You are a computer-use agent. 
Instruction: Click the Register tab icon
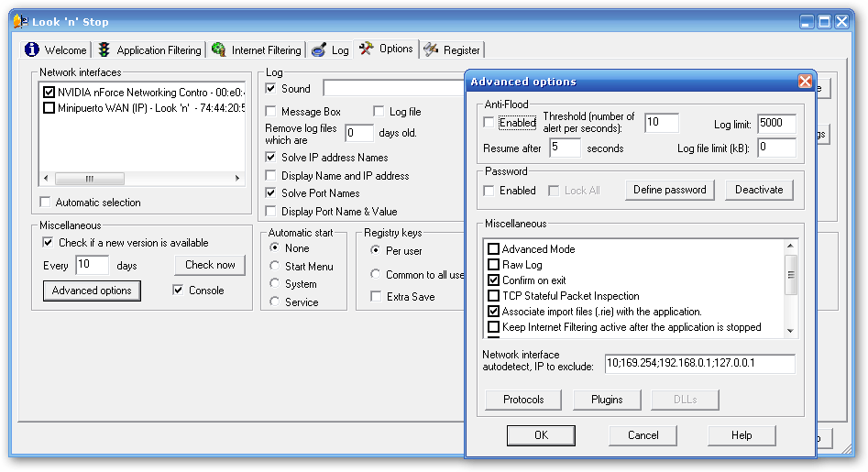point(431,49)
